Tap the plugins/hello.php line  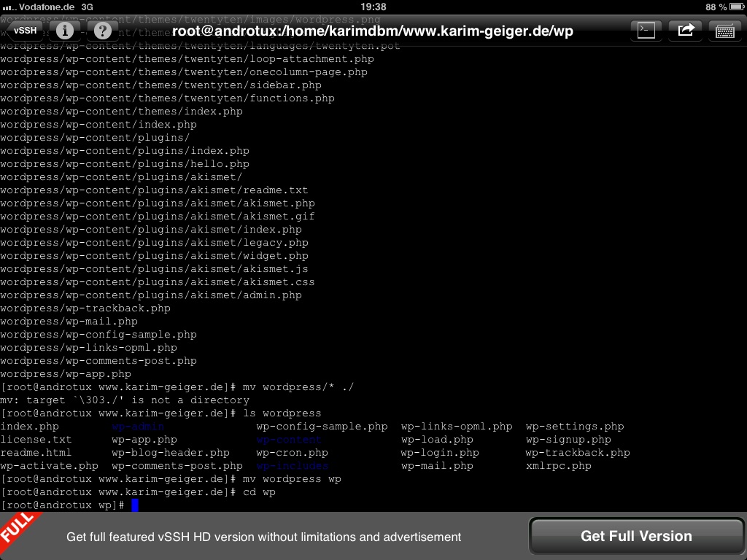tap(124, 164)
